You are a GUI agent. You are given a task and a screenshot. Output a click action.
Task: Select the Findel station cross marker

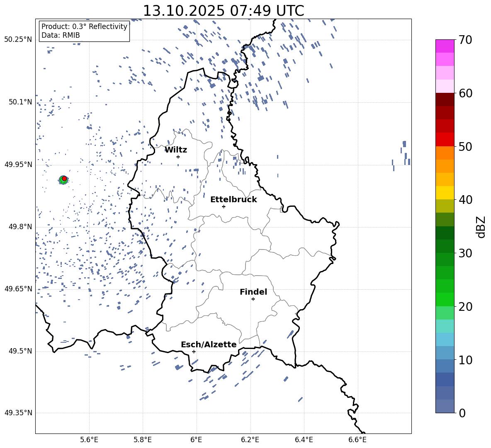click(253, 299)
